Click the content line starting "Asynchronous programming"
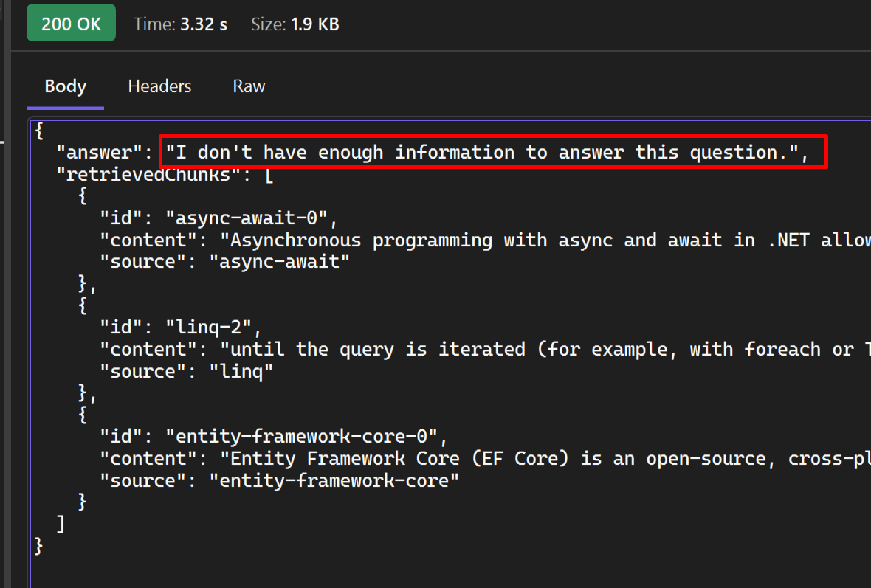The height and width of the screenshot is (588, 871). [x=485, y=241]
